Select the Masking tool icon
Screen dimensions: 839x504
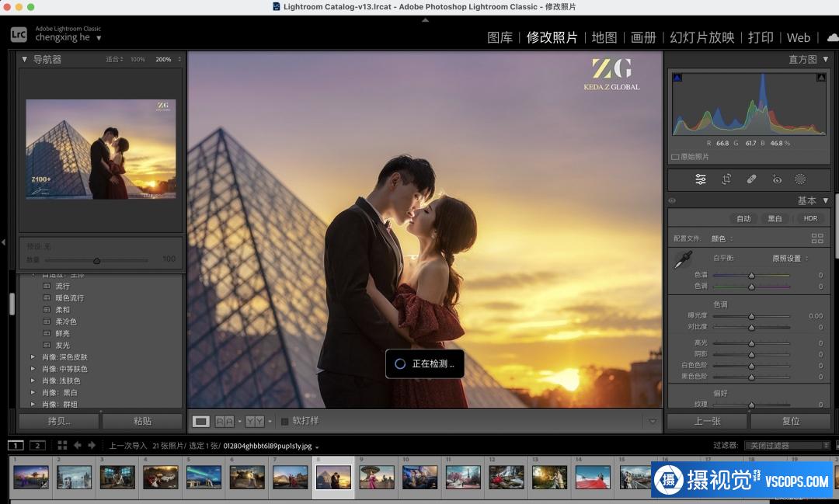(800, 179)
